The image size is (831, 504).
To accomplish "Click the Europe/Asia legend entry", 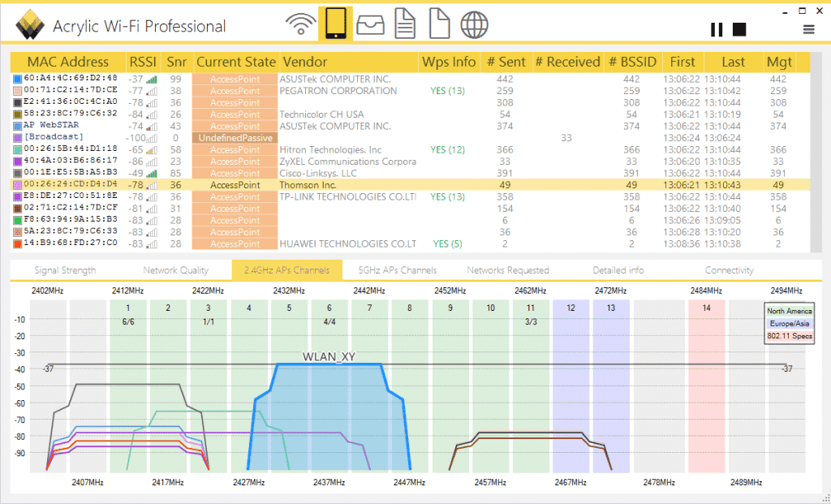I will [x=789, y=323].
